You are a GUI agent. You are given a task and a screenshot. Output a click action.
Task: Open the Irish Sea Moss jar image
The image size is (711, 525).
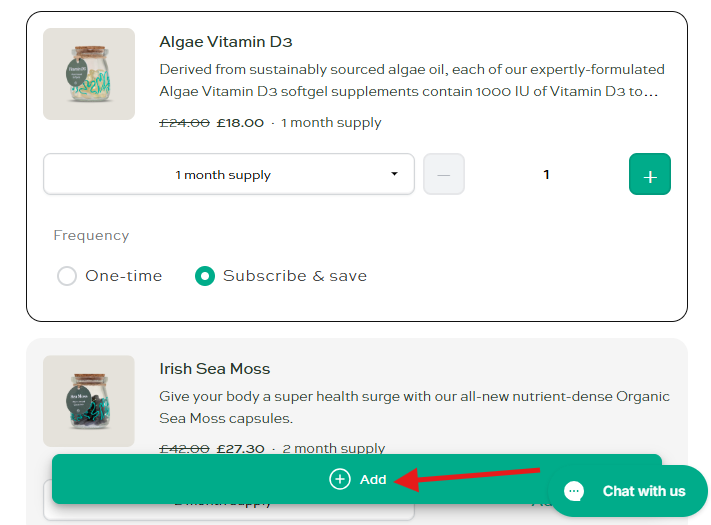89,401
